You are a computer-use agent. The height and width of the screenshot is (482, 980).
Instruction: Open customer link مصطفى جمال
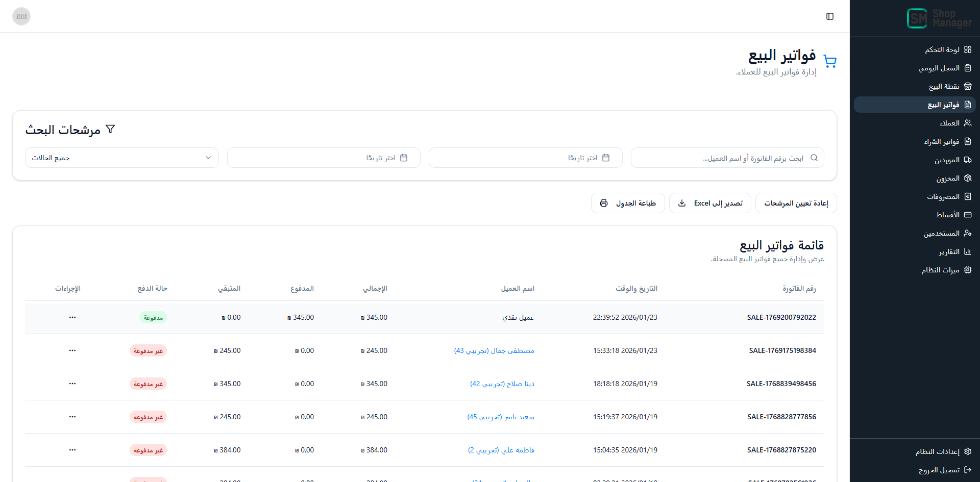click(x=494, y=350)
